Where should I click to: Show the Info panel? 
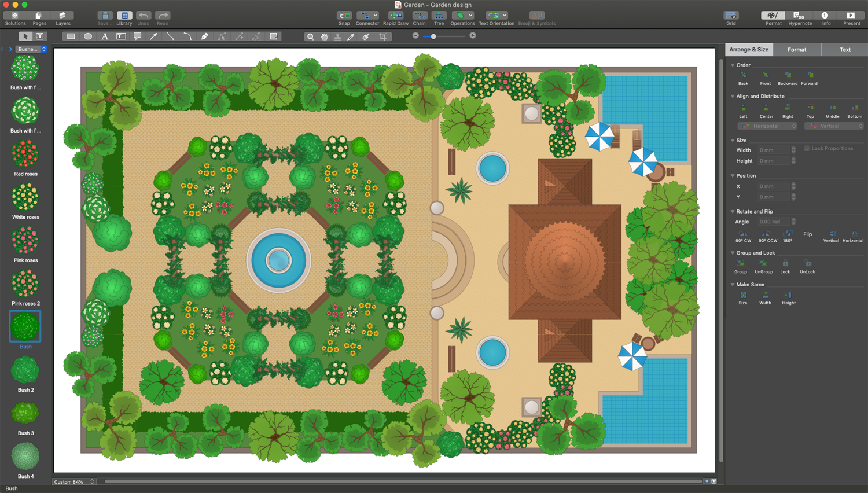[826, 19]
